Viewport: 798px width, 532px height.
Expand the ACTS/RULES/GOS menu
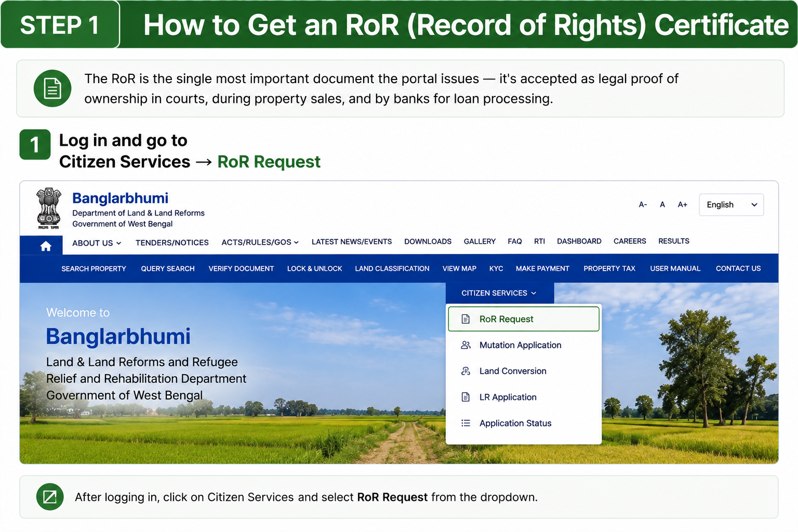[260, 242]
